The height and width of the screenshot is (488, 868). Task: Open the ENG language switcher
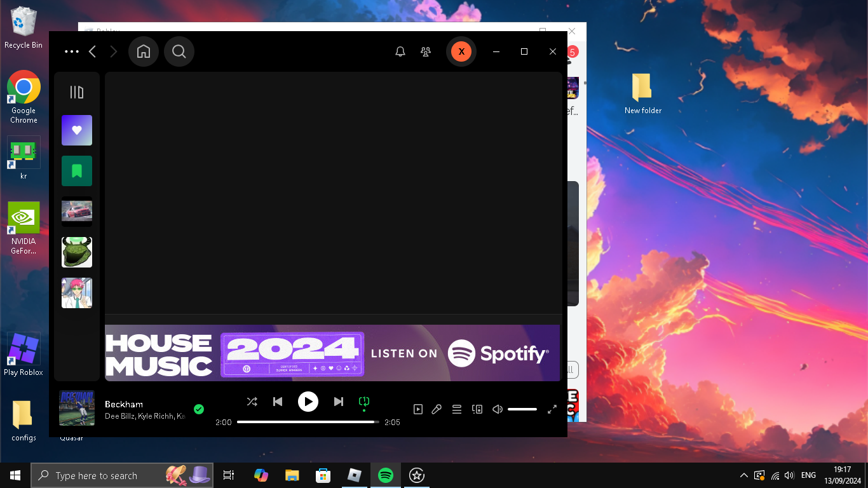point(808,475)
